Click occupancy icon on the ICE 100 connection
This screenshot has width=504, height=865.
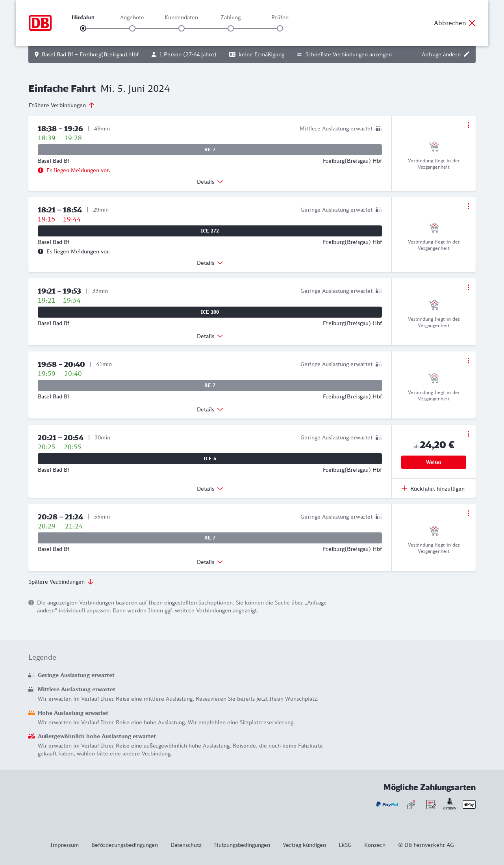pyautogui.click(x=379, y=291)
